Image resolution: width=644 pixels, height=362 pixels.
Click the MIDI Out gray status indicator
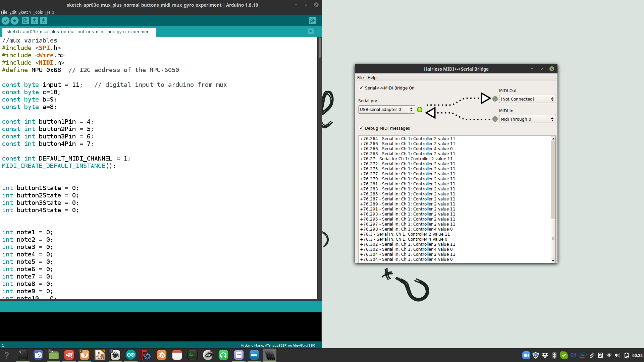[x=495, y=99]
